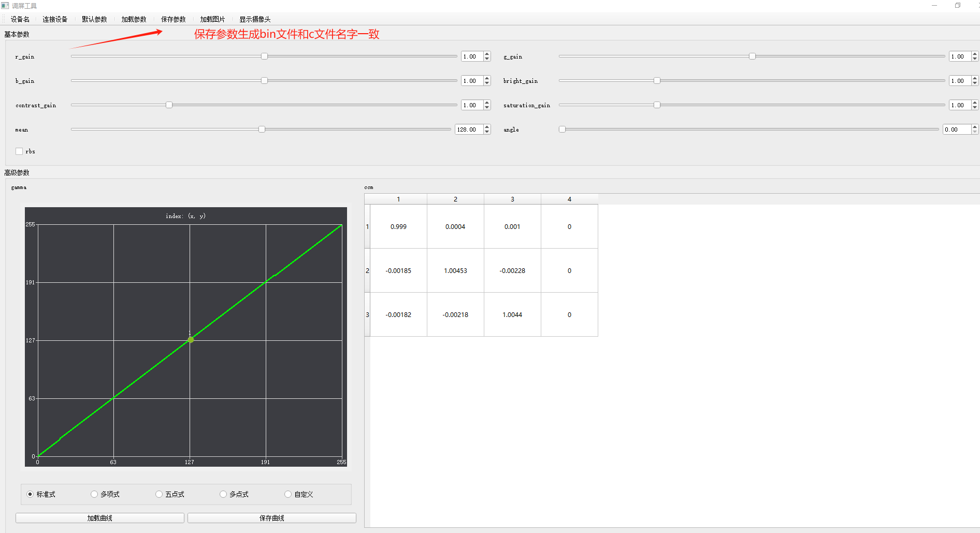Increase contrast_gain with up arrow
The width and height of the screenshot is (980, 533).
point(487,103)
